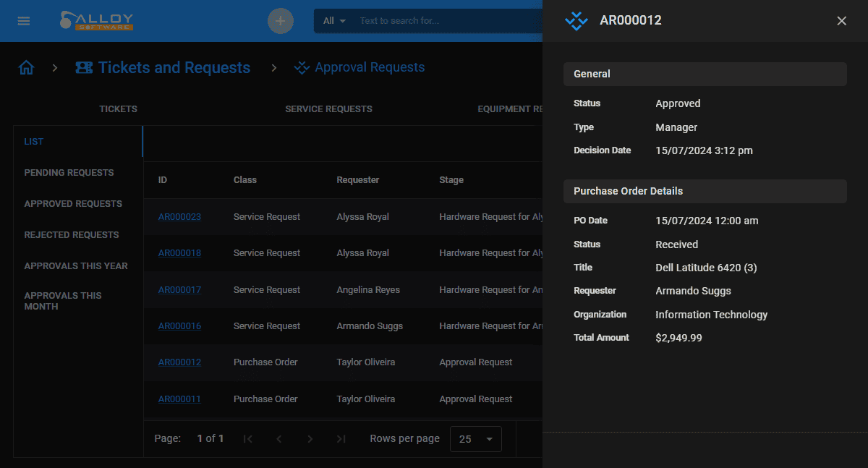
Task: Open the All search scope dropdown
Action: (x=334, y=21)
